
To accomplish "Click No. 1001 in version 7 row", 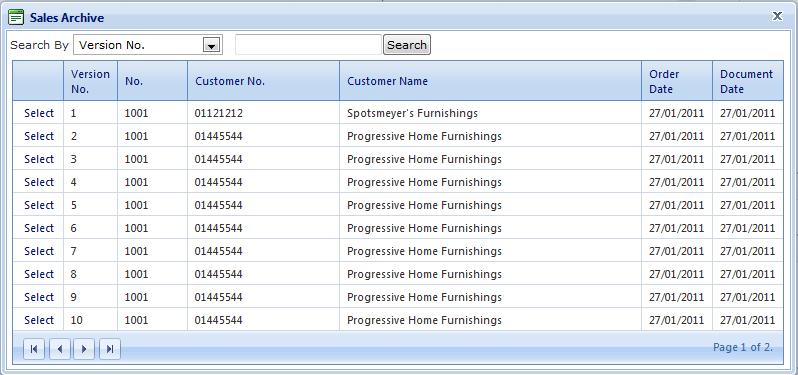I will (136, 251).
